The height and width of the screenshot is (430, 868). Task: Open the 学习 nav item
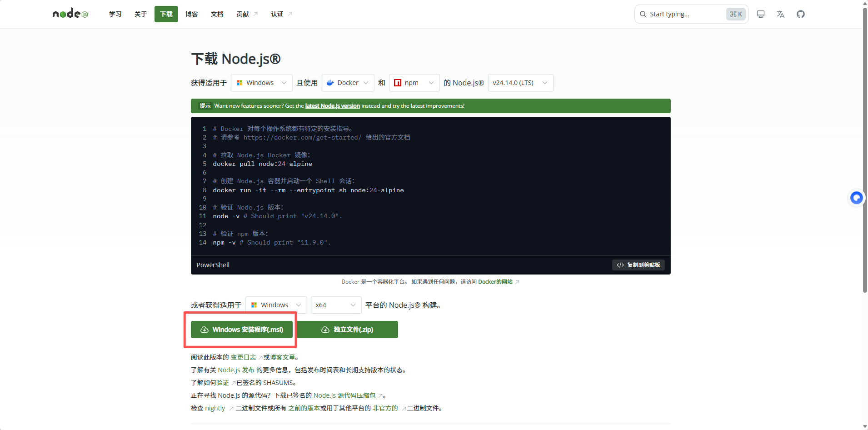tap(115, 14)
